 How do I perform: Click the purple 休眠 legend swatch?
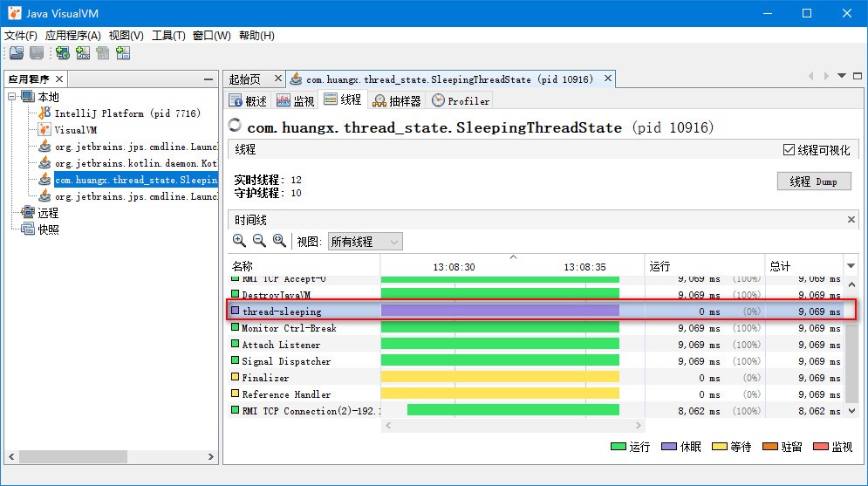(669, 446)
